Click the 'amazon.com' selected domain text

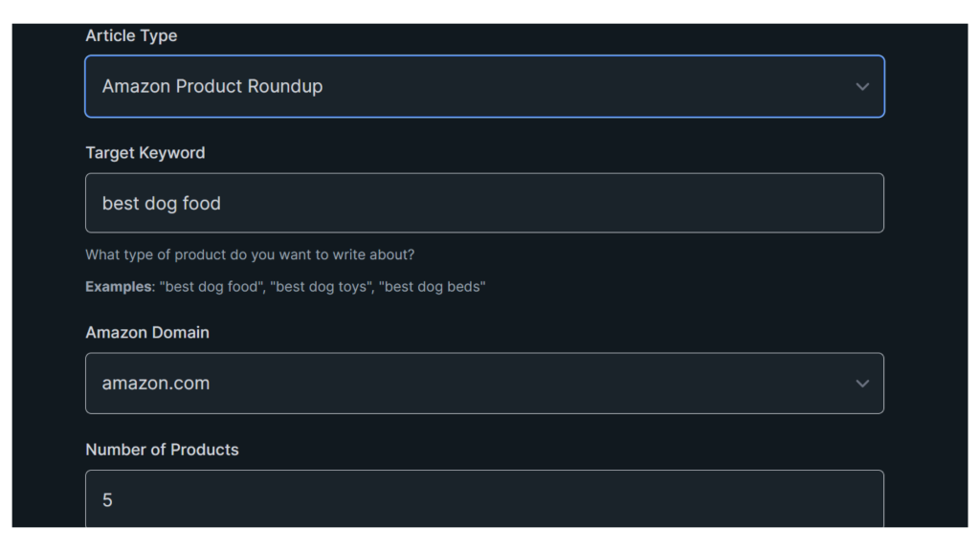pos(156,384)
